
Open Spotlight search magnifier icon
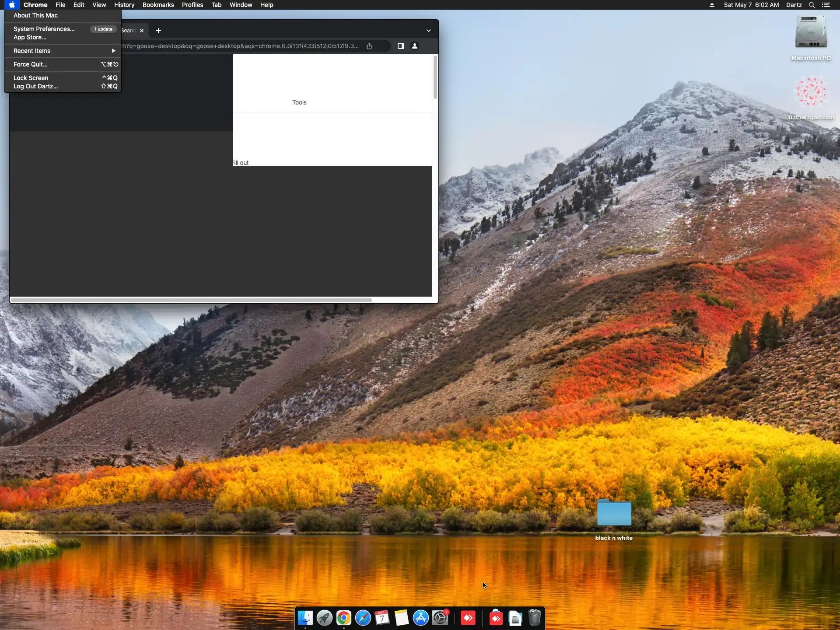(812, 5)
